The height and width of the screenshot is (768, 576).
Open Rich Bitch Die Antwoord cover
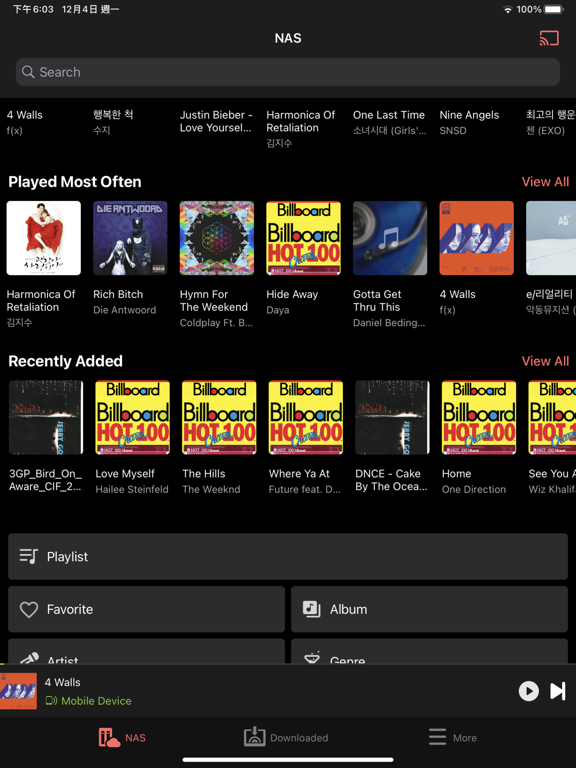(x=130, y=238)
